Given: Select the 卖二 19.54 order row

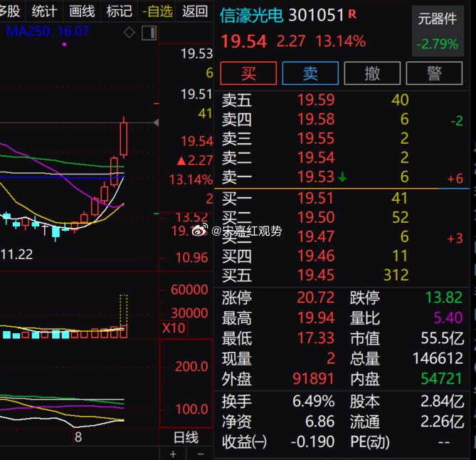Looking at the screenshot, I should click(x=342, y=157).
